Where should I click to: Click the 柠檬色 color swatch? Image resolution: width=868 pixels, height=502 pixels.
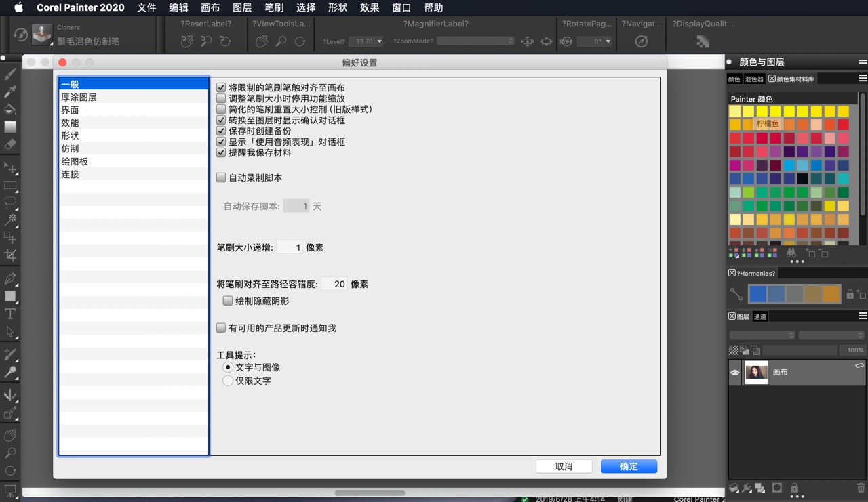pos(767,125)
